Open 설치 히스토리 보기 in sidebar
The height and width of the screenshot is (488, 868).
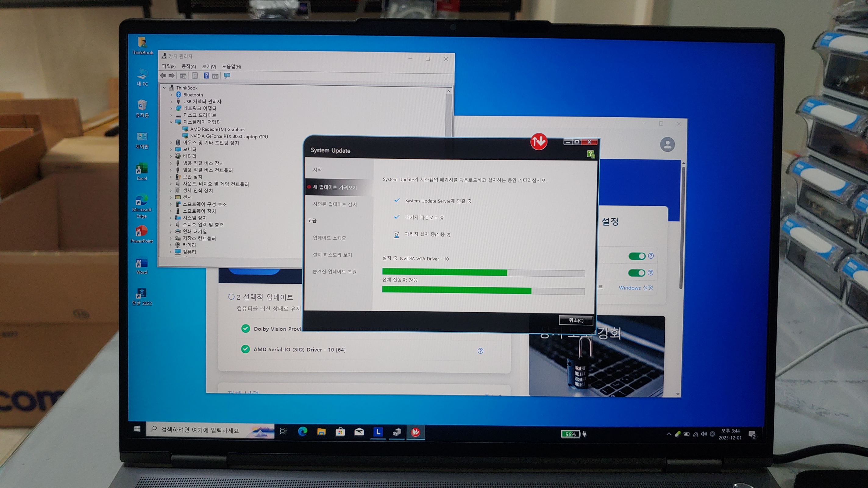(332, 255)
